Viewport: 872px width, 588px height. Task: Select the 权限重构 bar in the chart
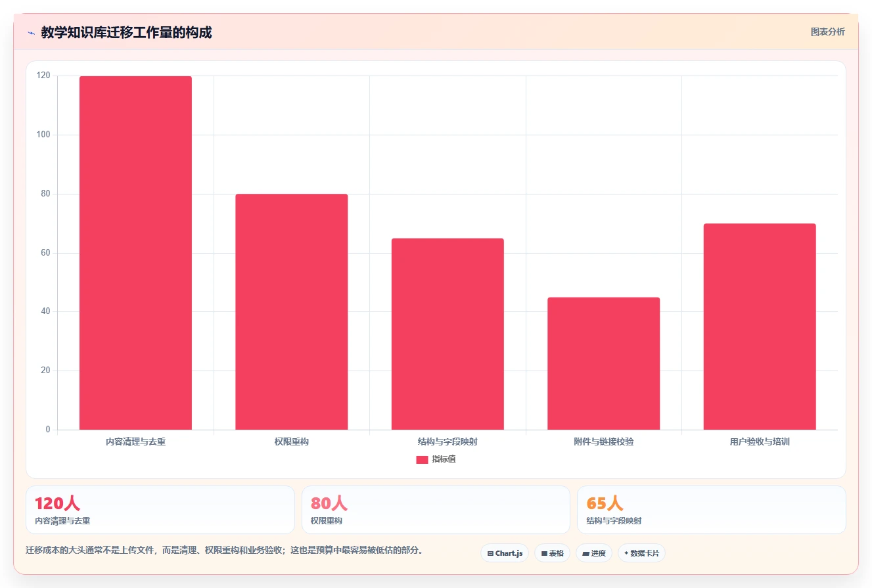click(292, 312)
